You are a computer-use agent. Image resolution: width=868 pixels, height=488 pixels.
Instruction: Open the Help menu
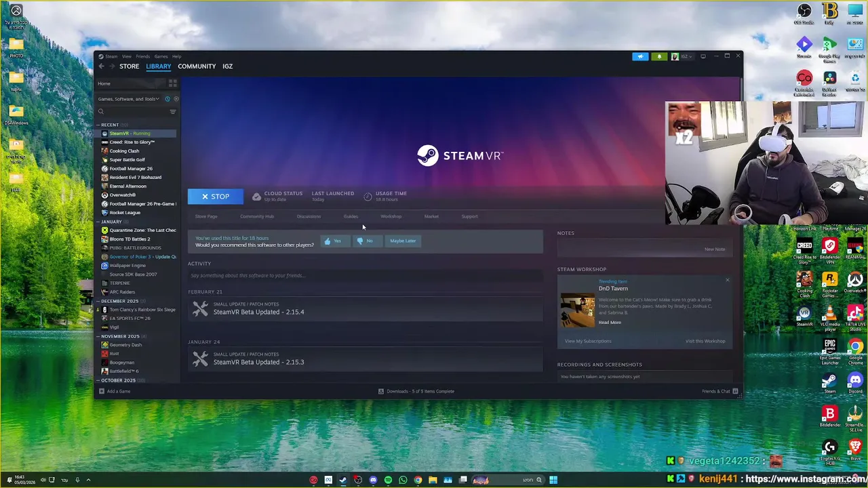point(176,56)
